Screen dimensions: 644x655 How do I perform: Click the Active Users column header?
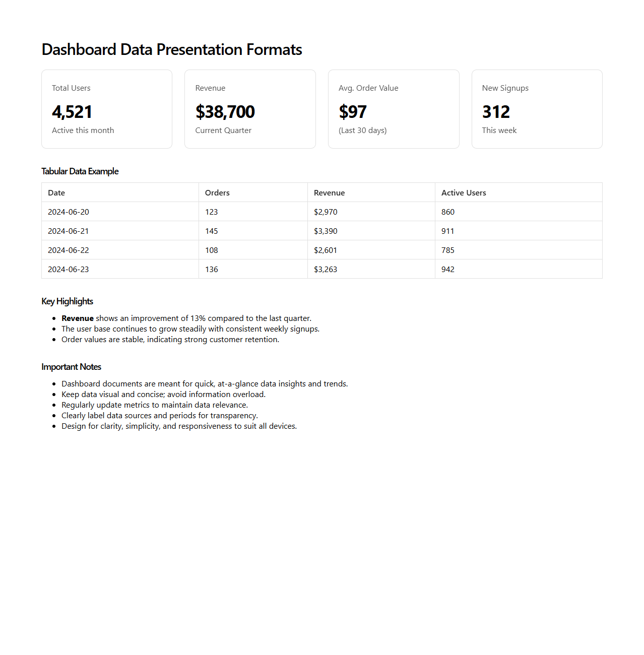point(464,192)
